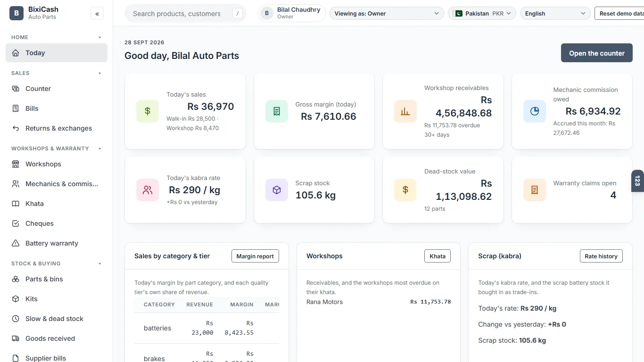
Task: Click the Parts & bins icon
Action: [16, 279]
